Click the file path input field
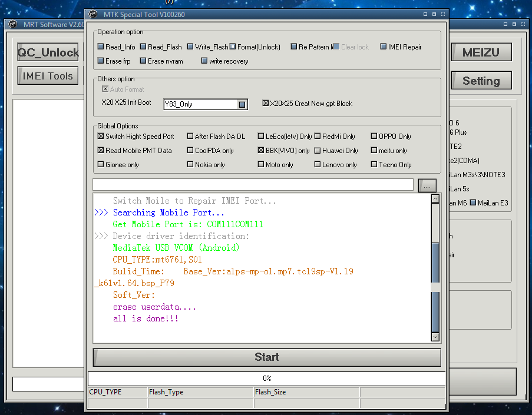The width and height of the screenshot is (532, 415). click(x=253, y=185)
